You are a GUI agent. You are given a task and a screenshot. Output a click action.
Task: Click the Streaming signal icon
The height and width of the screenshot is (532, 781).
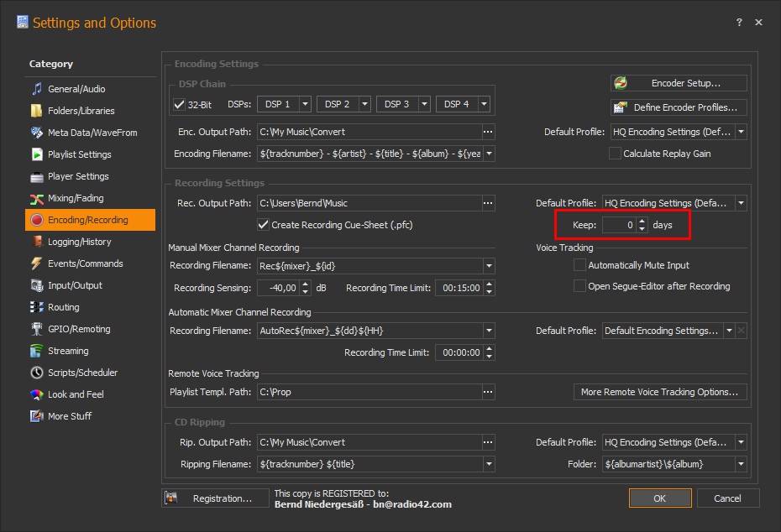click(x=37, y=352)
